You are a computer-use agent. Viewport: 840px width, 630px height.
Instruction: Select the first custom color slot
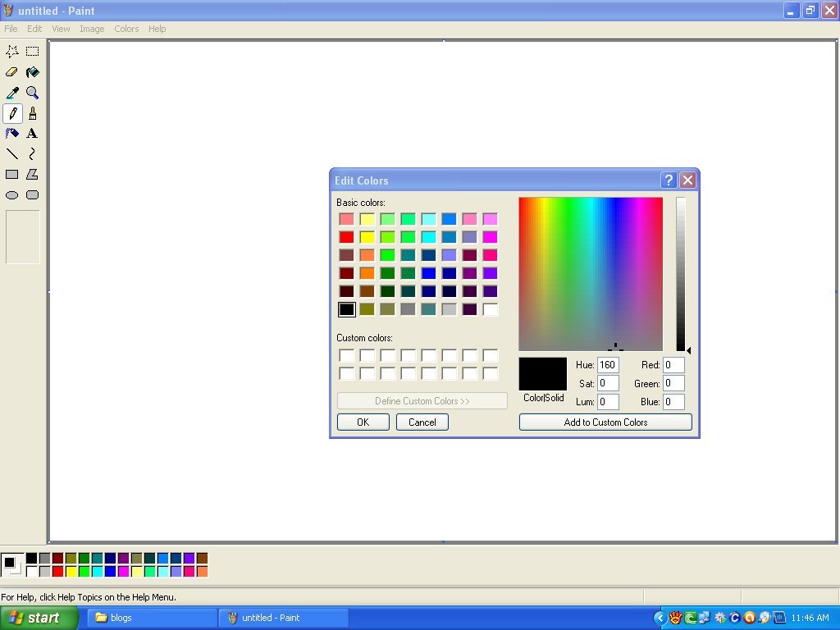tap(347, 355)
